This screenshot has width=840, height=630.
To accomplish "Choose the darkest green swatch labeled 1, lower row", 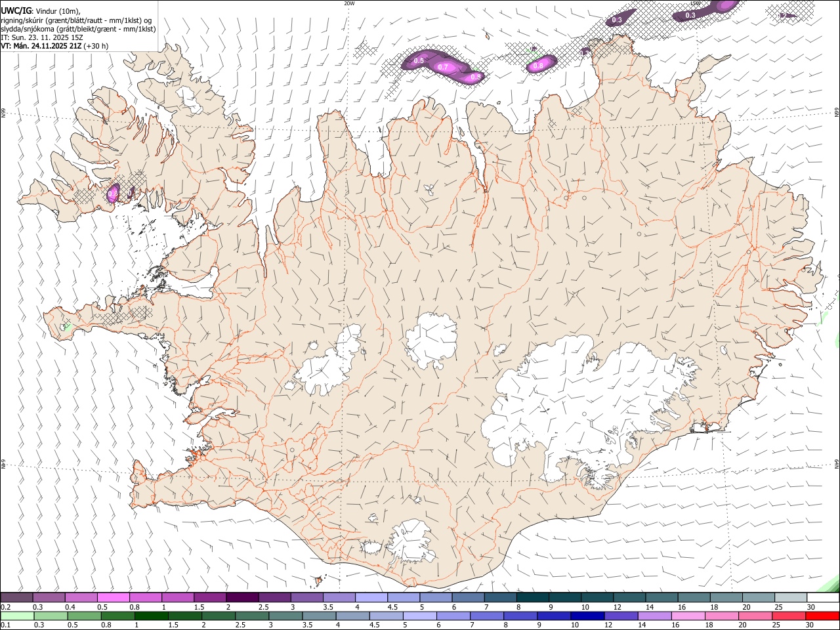I will pyautogui.click(x=151, y=616).
